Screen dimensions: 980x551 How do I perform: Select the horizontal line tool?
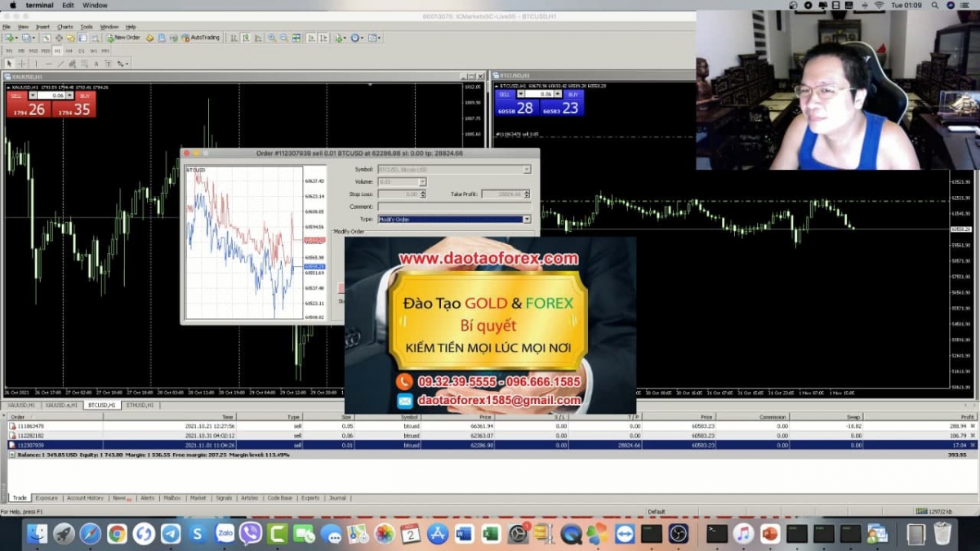(49, 63)
